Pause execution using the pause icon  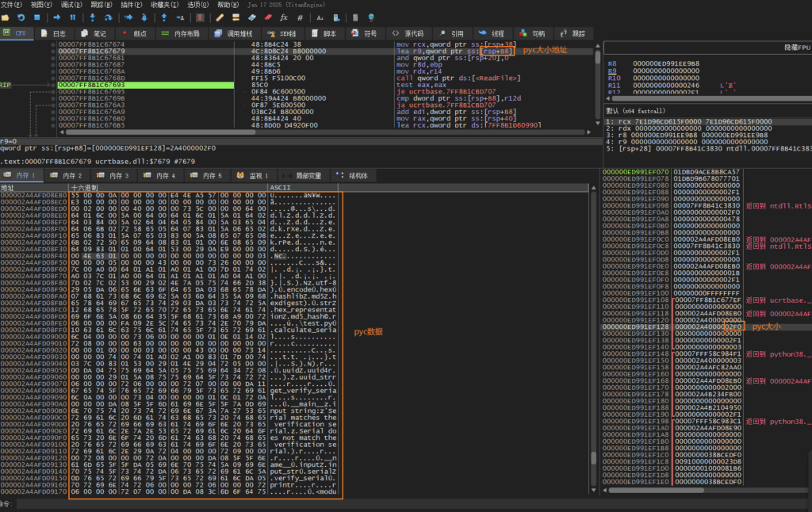pos(73,17)
